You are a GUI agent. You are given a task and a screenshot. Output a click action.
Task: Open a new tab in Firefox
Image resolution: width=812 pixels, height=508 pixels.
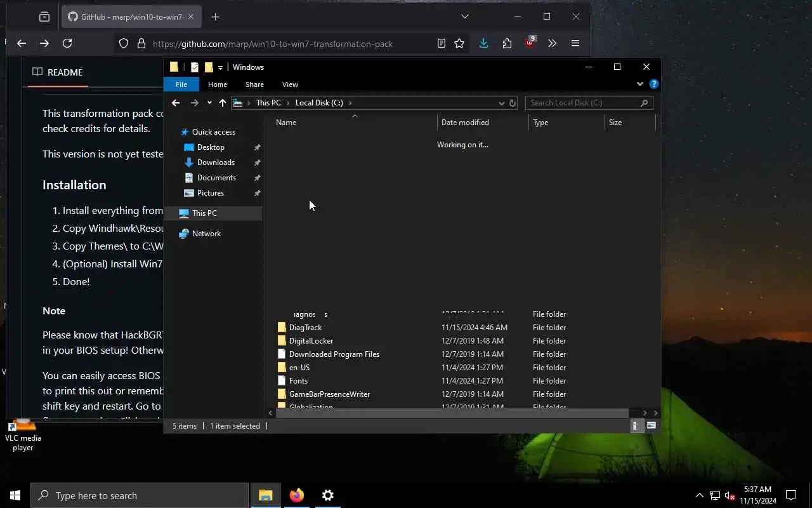(x=215, y=17)
